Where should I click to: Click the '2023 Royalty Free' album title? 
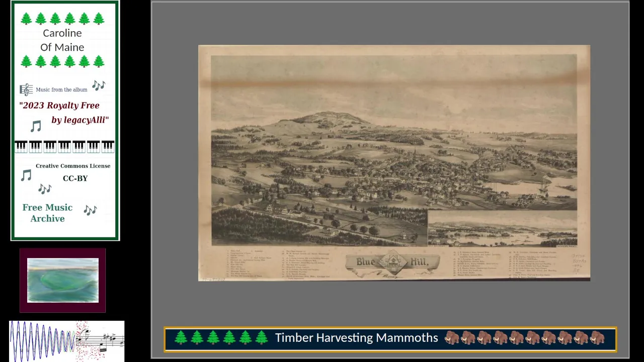coord(59,106)
